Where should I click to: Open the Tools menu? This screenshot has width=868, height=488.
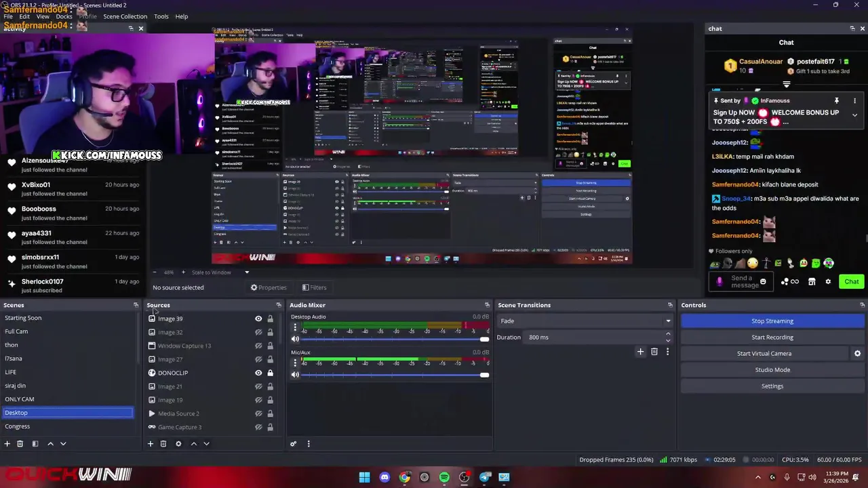[161, 16]
